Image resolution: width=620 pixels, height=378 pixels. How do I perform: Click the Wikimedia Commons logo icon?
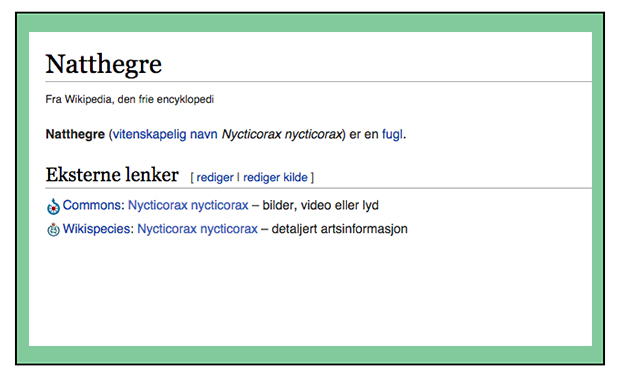(x=53, y=206)
